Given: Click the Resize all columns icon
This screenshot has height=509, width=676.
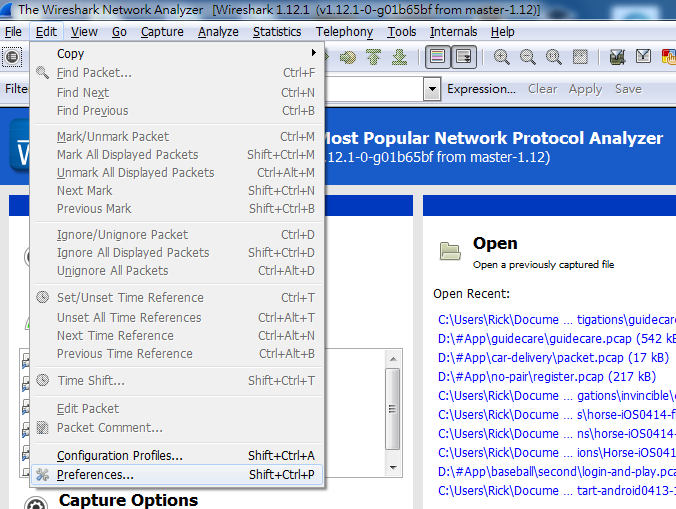Looking at the screenshot, I should pos(580,57).
